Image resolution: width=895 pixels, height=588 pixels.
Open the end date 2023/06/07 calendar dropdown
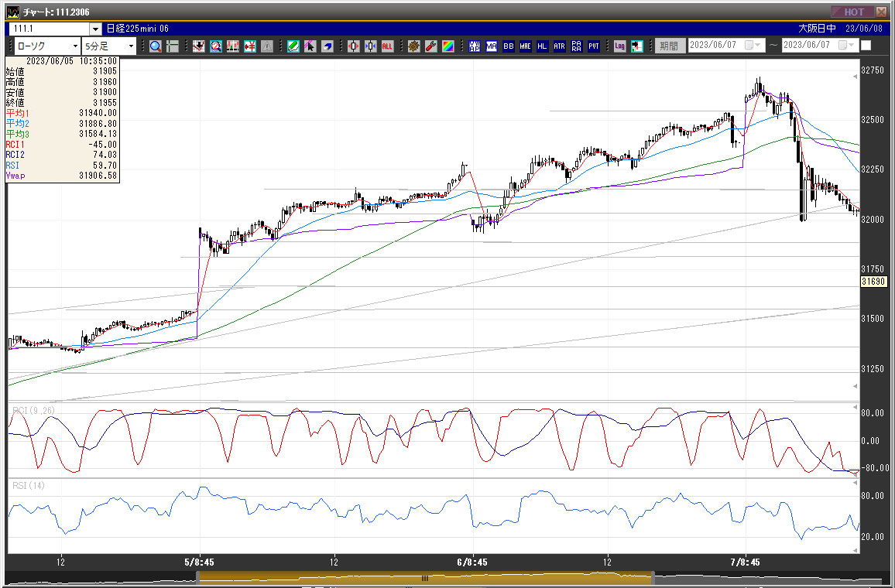click(846, 45)
